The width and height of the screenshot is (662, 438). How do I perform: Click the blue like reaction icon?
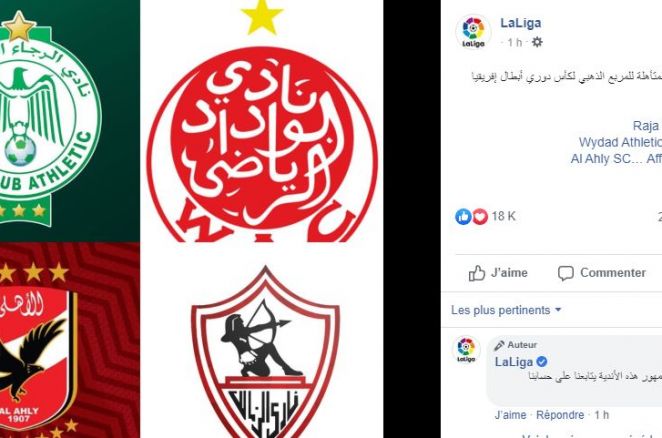(x=463, y=216)
